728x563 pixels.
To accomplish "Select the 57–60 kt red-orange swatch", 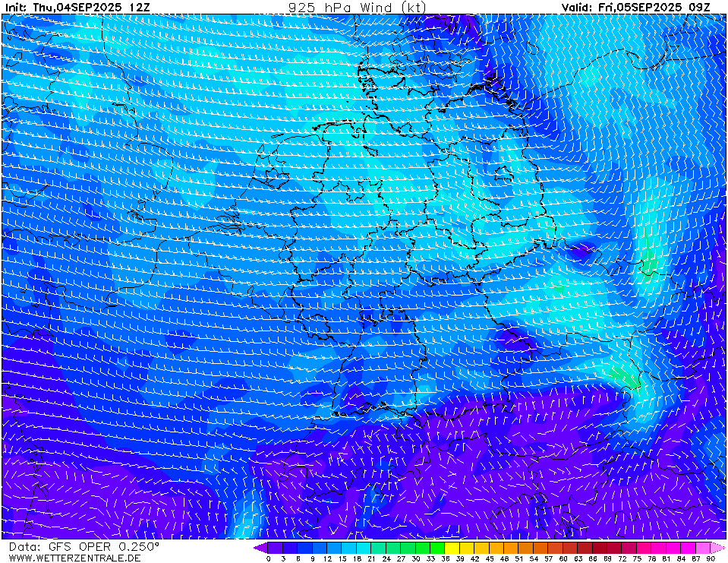I will tap(555, 548).
